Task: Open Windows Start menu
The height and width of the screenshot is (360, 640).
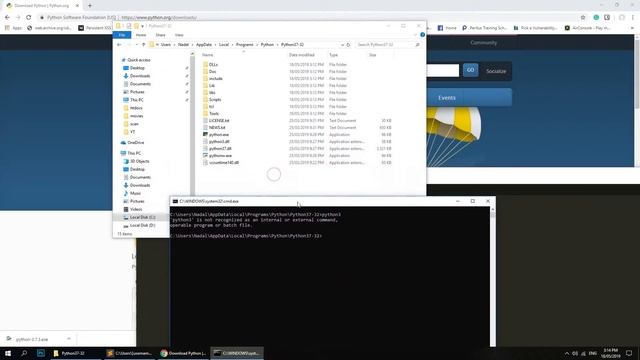Action: (8, 353)
